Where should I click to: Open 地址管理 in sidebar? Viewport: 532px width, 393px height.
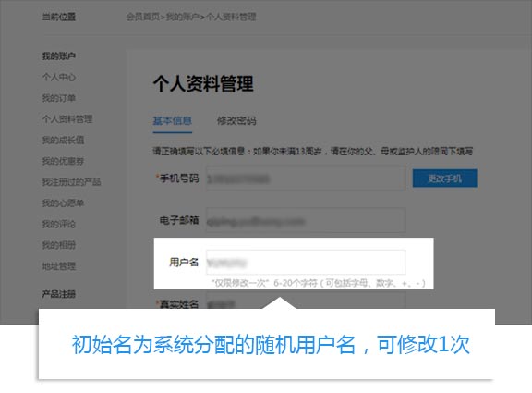point(59,266)
